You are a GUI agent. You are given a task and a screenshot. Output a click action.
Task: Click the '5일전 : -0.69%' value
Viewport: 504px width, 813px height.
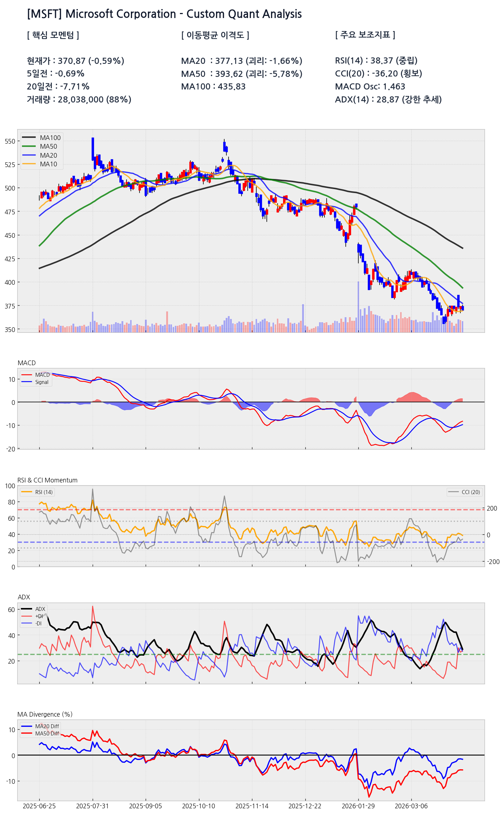coord(56,74)
